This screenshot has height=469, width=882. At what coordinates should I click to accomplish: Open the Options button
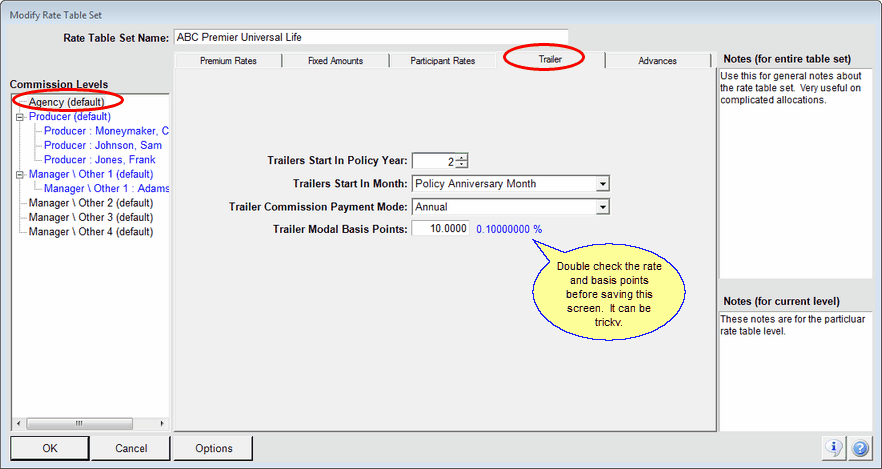[213, 448]
